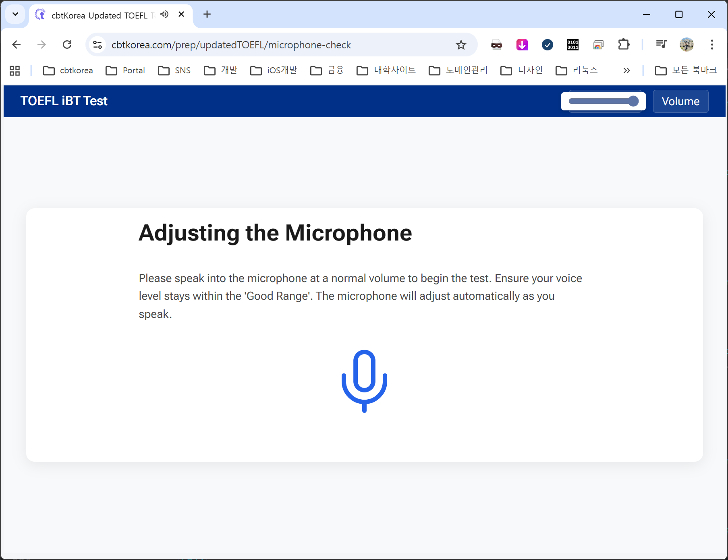Click the blue microphone icon
728x560 pixels.
point(364,380)
